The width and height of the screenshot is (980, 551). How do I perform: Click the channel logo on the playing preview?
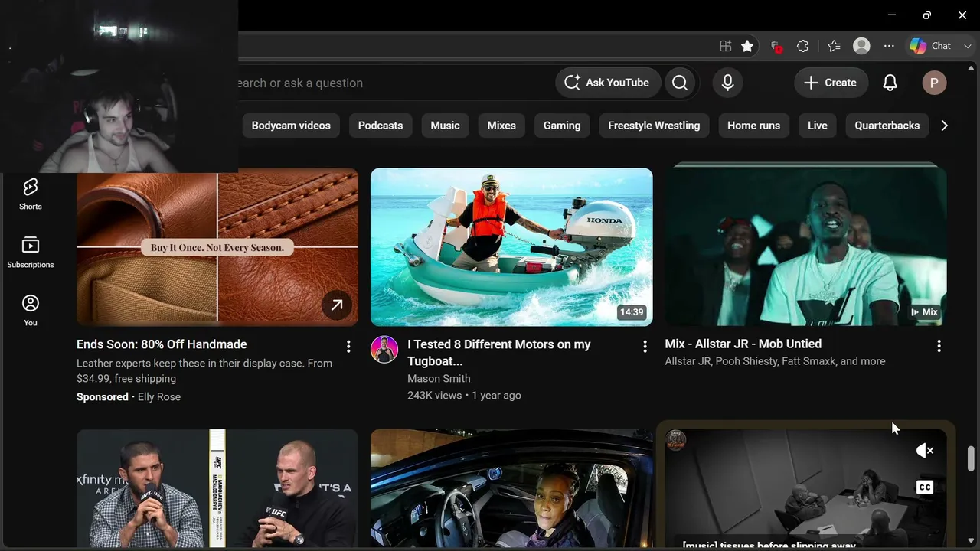point(675,440)
